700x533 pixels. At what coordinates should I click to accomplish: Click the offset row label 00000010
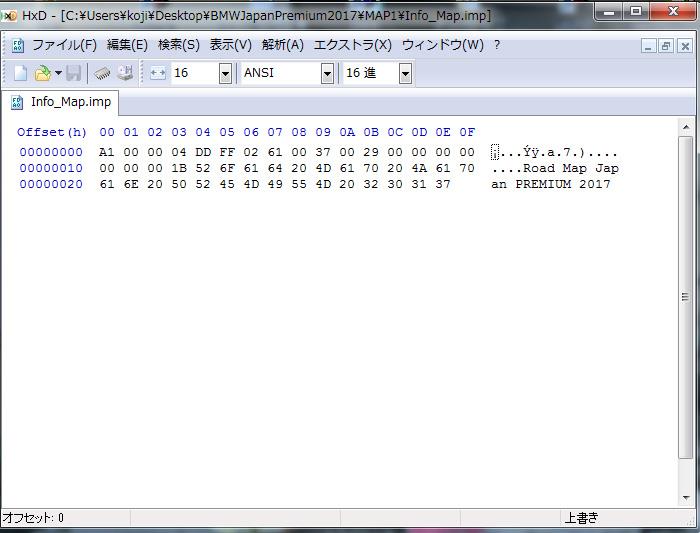(51, 168)
